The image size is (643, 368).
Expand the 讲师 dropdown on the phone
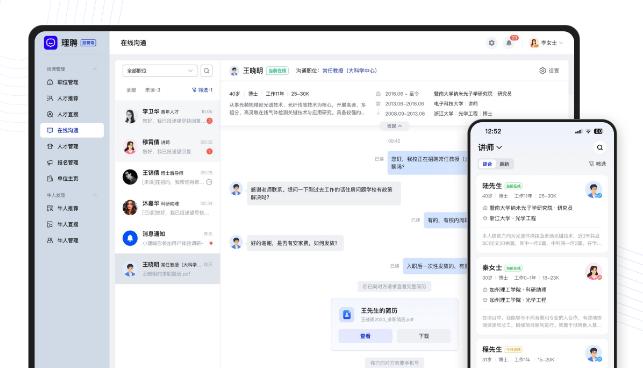(x=490, y=147)
